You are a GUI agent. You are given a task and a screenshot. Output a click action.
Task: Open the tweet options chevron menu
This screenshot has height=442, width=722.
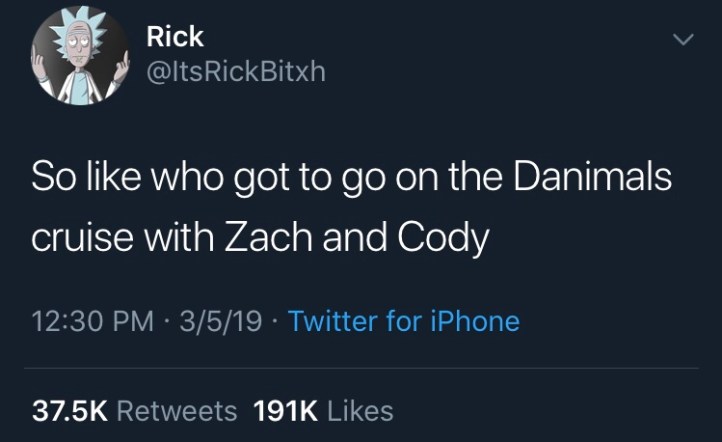[x=681, y=40]
